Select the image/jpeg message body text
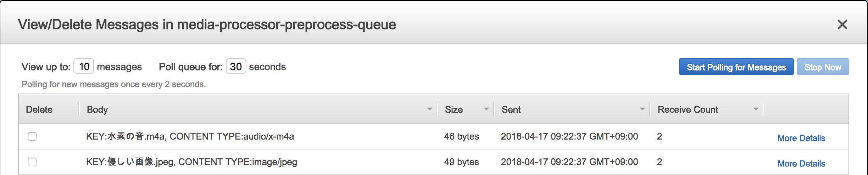Viewport: 868px width, 175px height. click(191, 162)
